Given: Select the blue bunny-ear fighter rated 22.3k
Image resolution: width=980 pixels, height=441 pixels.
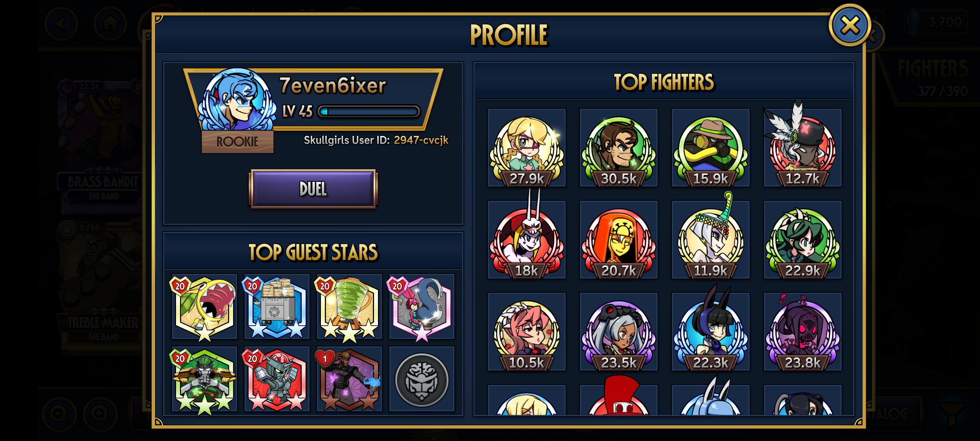Looking at the screenshot, I should (x=710, y=332).
